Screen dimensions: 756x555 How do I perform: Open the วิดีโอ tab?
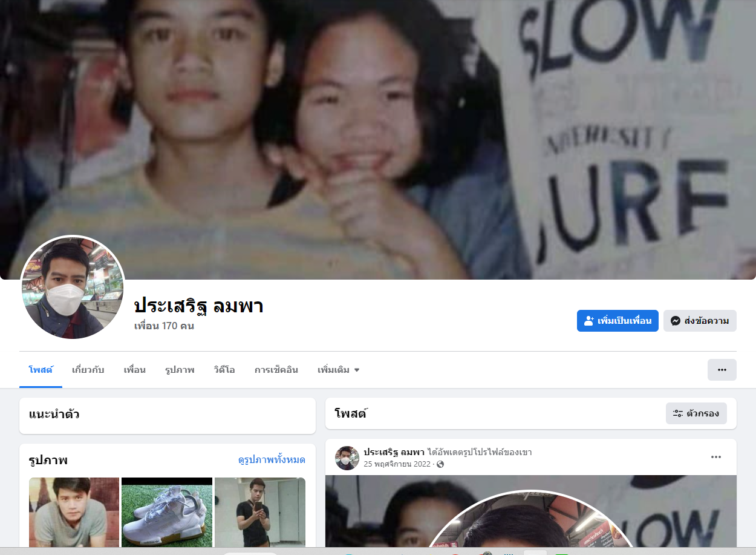tap(224, 370)
